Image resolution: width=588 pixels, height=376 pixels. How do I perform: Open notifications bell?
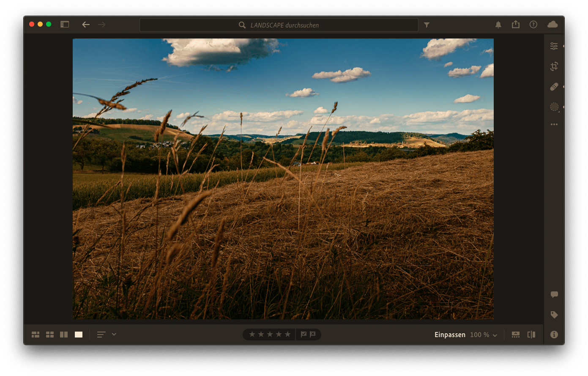click(x=498, y=25)
